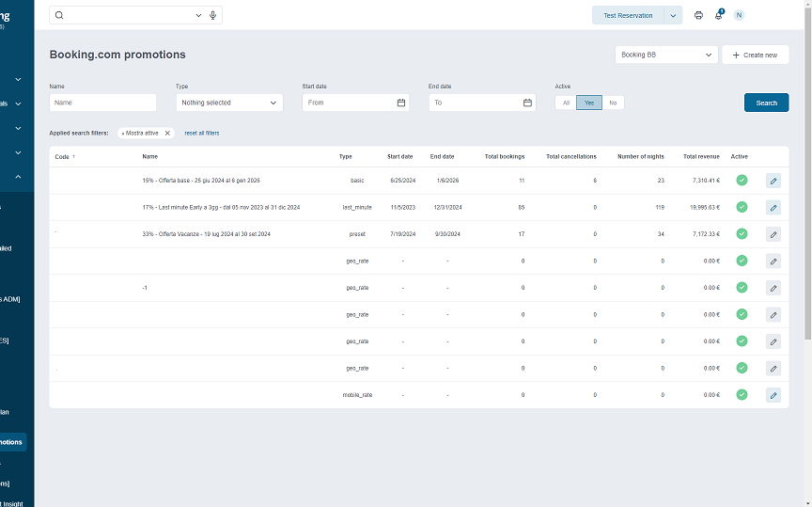Open the Booking BB property dropdown
Viewport: 812px width, 507px height.
(x=666, y=55)
